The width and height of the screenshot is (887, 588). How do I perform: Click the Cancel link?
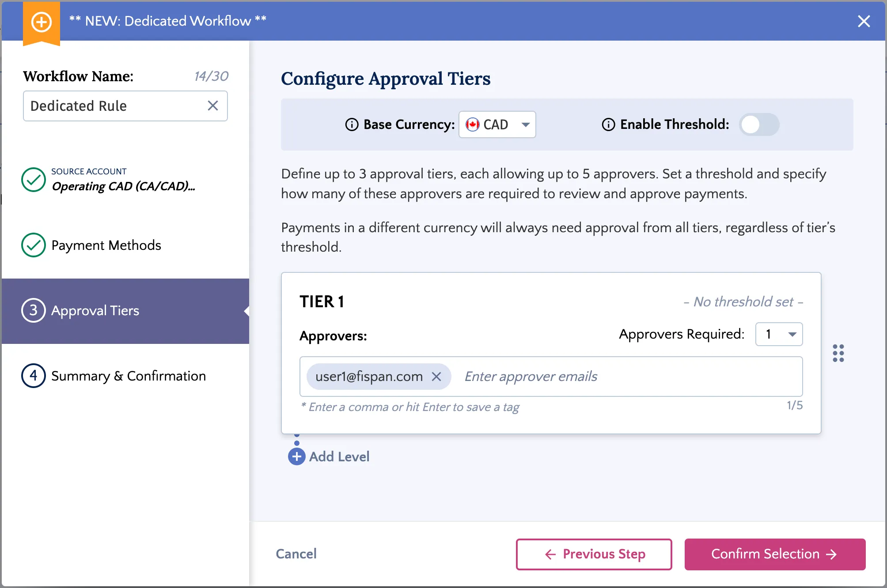pos(296,554)
